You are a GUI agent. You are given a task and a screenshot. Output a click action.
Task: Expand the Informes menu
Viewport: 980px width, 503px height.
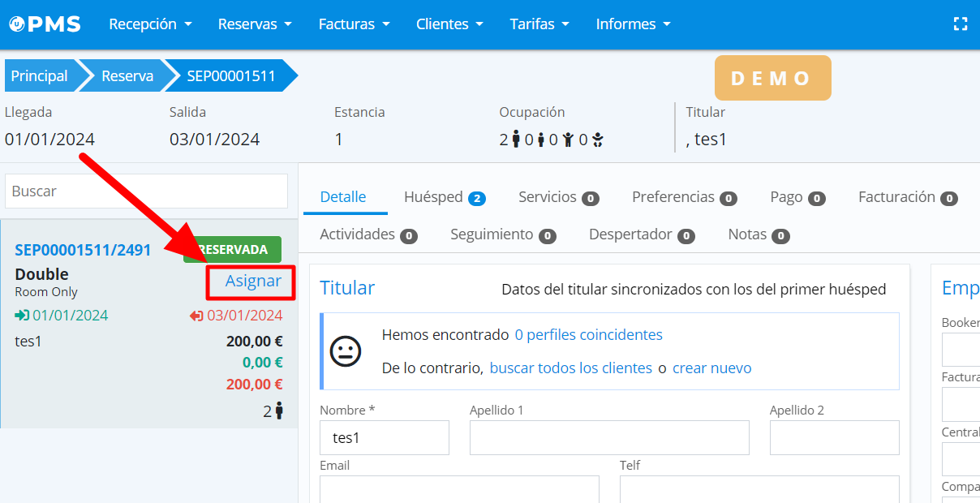click(633, 24)
